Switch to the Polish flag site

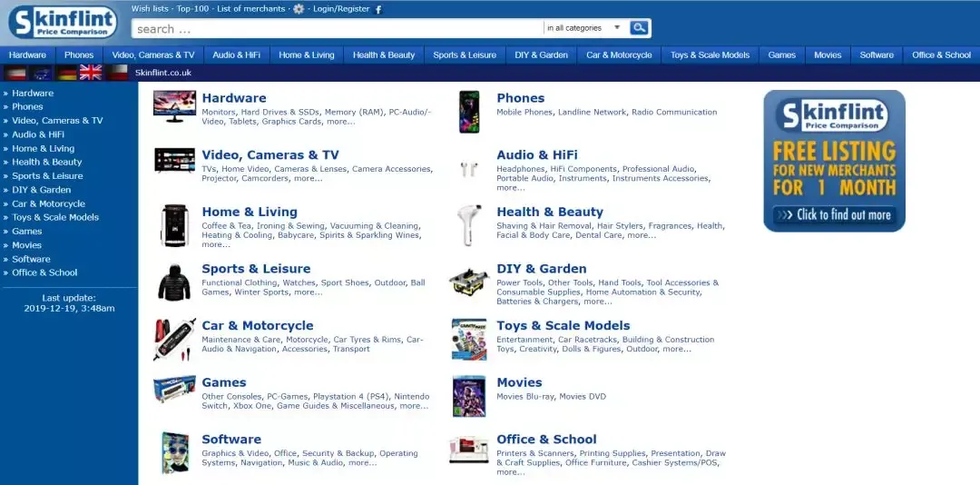pos(117,73)
